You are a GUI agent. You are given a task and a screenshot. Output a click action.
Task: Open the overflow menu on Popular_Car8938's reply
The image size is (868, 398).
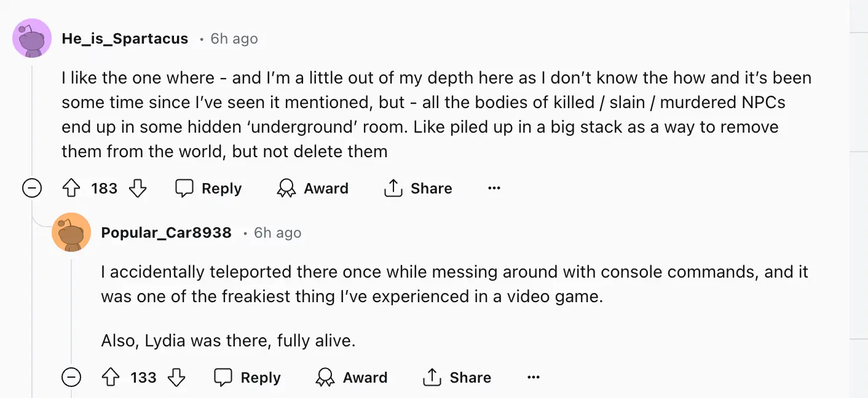(x=534, y=378)
